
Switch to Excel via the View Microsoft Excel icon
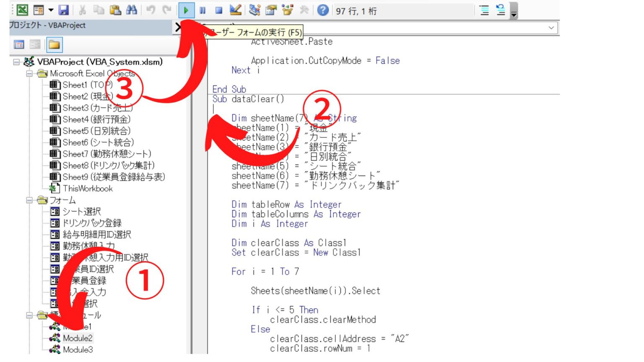22,10
